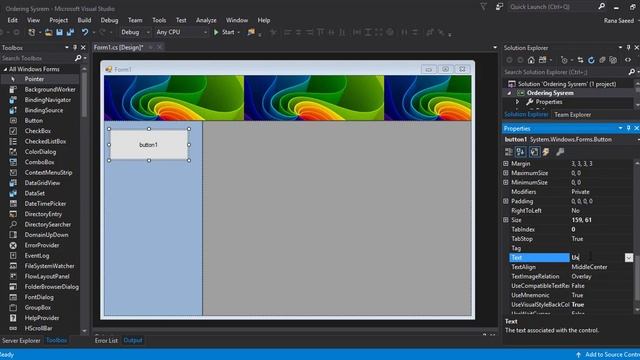Screen dimensions: 640x360
Task: Click the Toolbox search magnifier icon
Action: [x=78, y=58]
